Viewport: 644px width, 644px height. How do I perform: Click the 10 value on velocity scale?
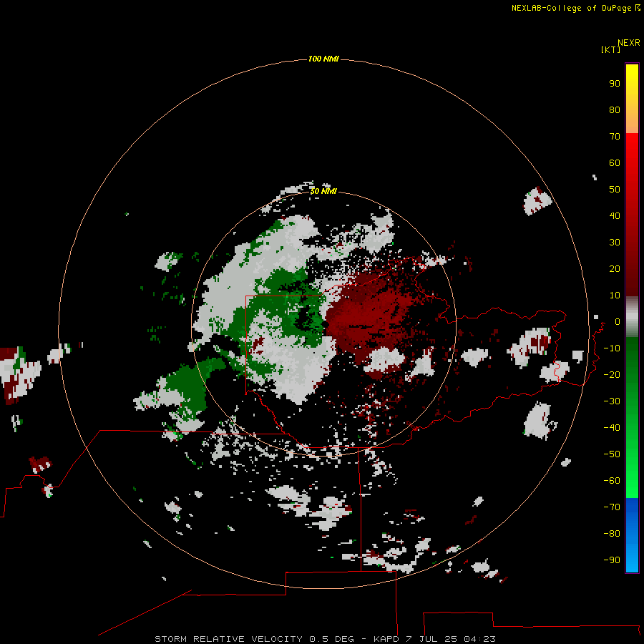(x=615, y=296)
